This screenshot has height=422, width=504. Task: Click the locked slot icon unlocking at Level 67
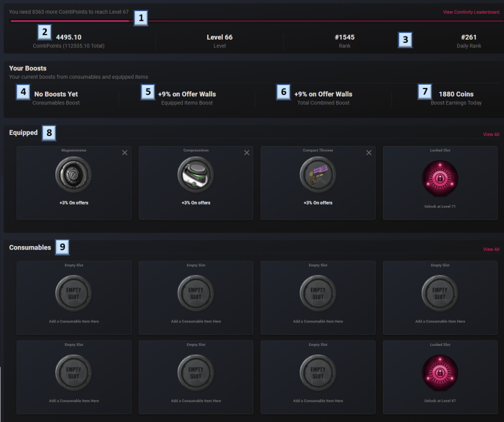[x=440, y=373]
